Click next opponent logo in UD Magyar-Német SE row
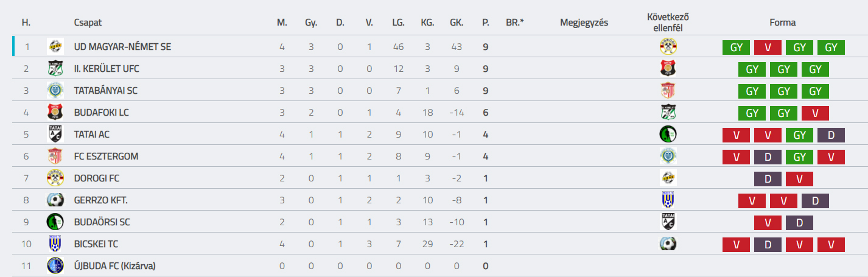The image size is (868, 277). point(668,46)
